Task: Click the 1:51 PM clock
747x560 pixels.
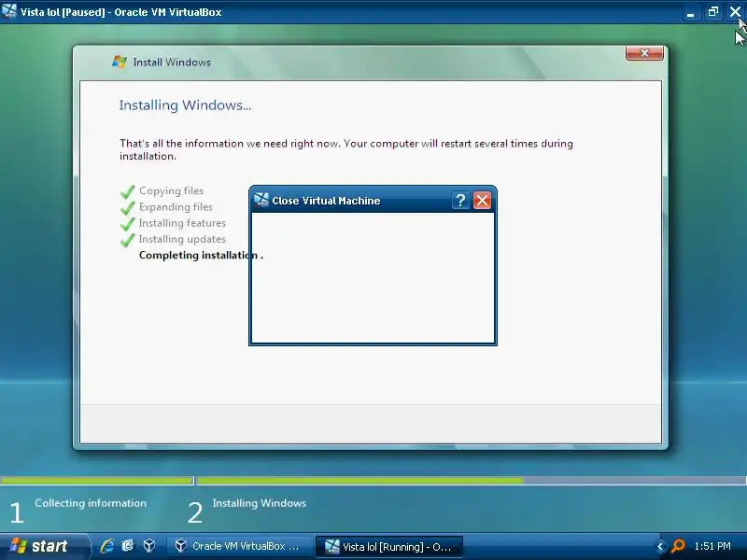Action: 712,546
